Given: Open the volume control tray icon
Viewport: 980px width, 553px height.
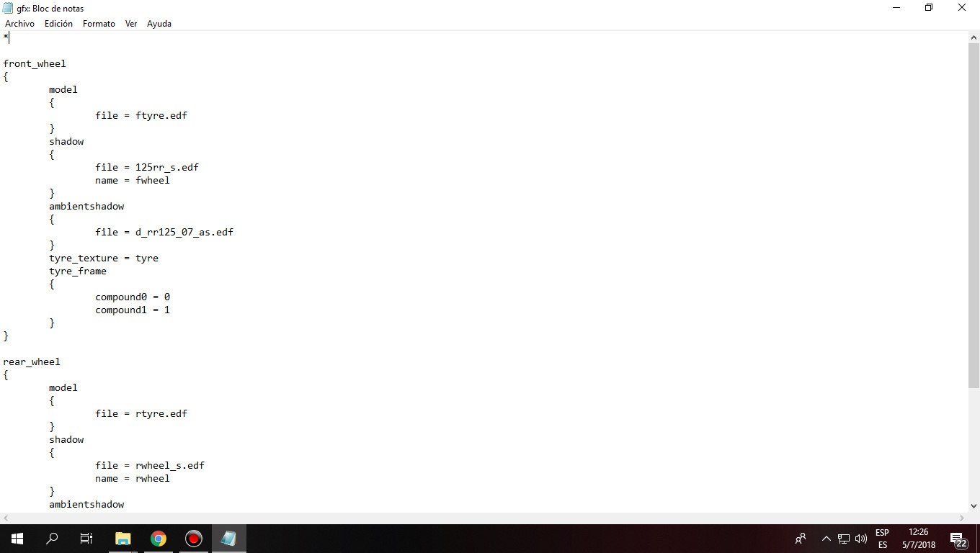Looking at the screenshot, I should (861, 539).
